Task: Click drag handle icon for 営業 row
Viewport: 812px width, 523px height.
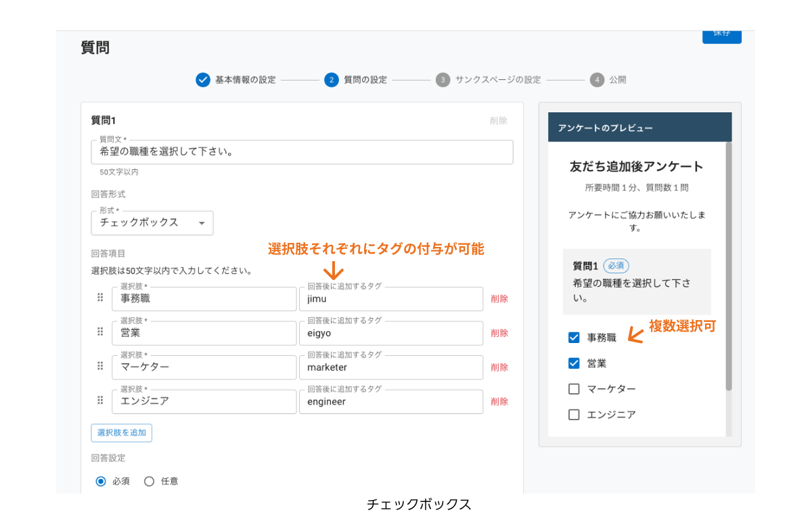Action: coord(100,332)
